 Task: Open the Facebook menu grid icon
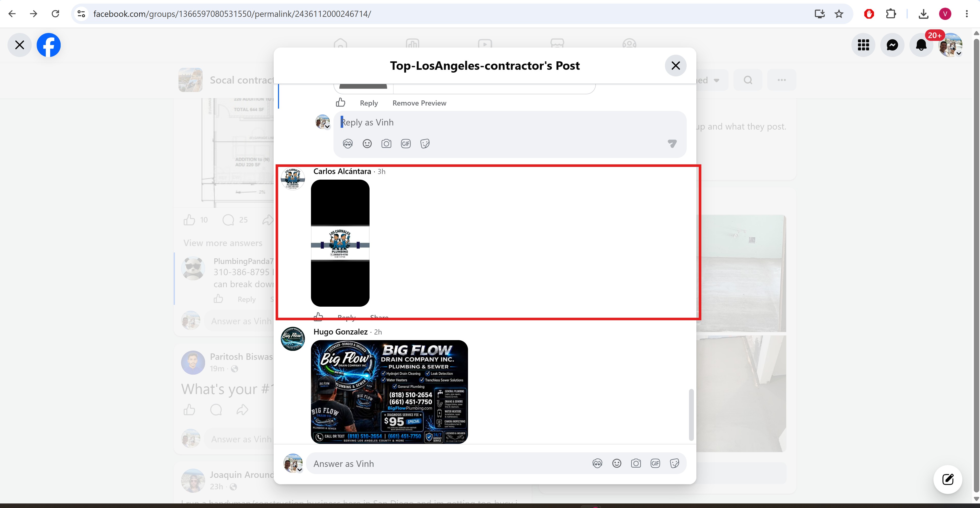pyautogui.click(x=863, y=45)
